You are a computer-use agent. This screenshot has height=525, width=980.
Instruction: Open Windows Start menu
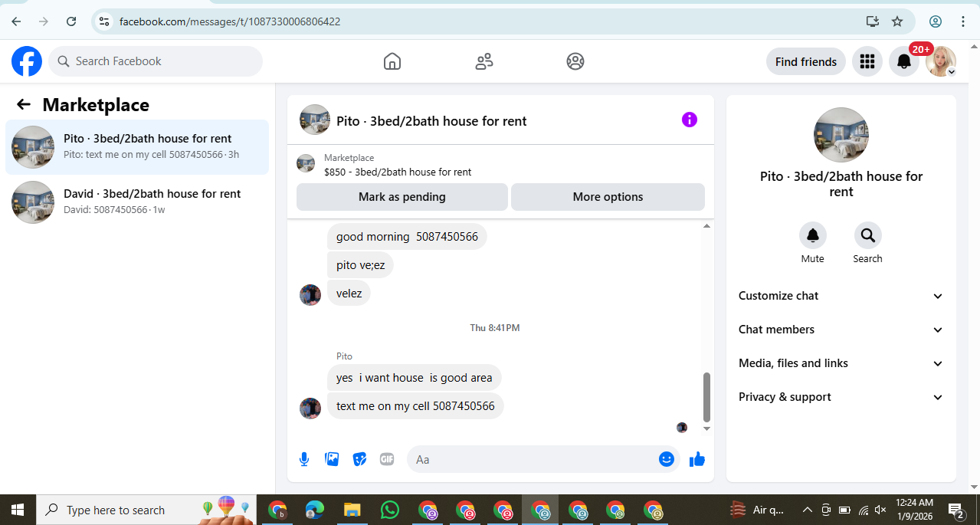18,510
